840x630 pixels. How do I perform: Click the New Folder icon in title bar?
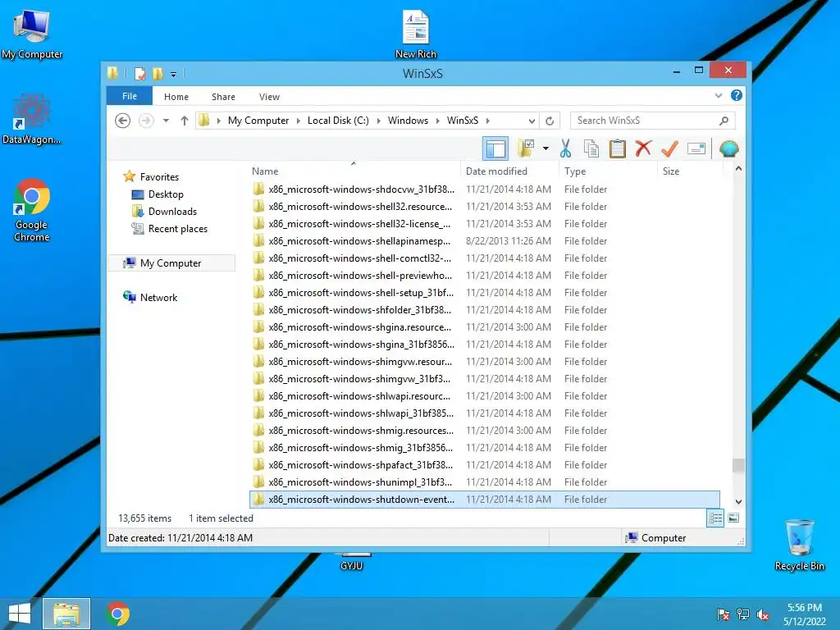point(157,73)
